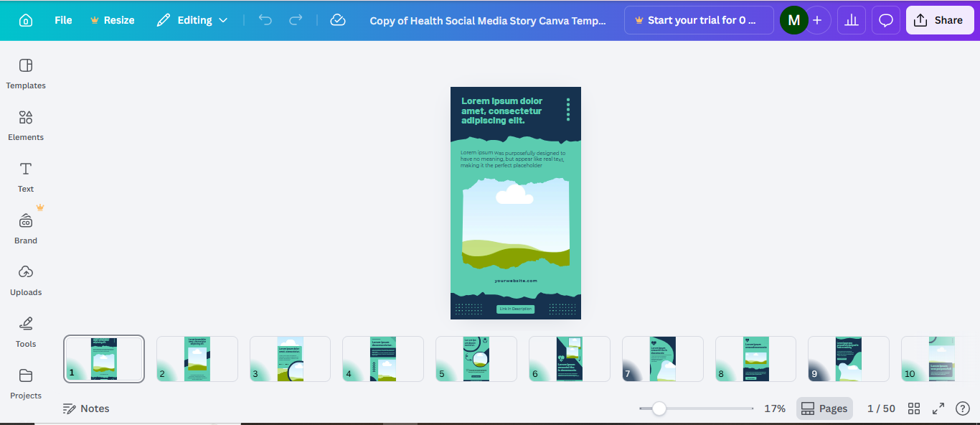The width and height of the screenshot is (980, 425).
Task: Click the Share button
Action: tap(938, 20)
